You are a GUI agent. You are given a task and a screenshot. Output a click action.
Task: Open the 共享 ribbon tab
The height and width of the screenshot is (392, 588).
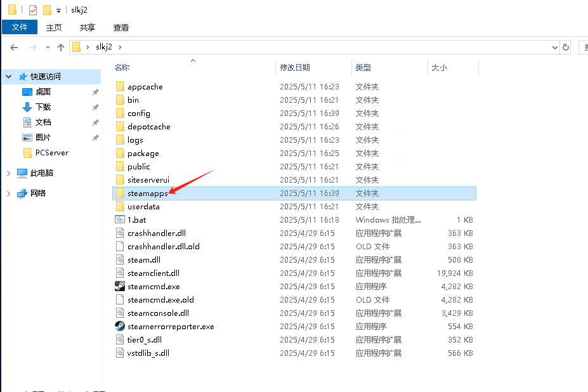pos(87,27)
